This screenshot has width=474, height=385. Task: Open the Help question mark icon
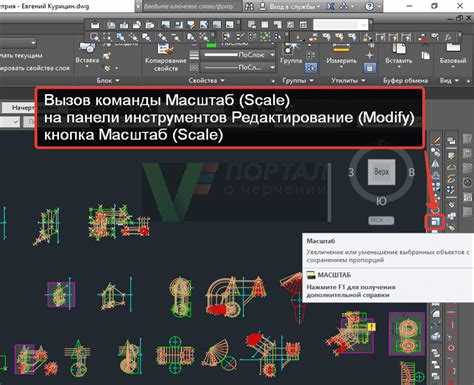(x=369, y=6)
